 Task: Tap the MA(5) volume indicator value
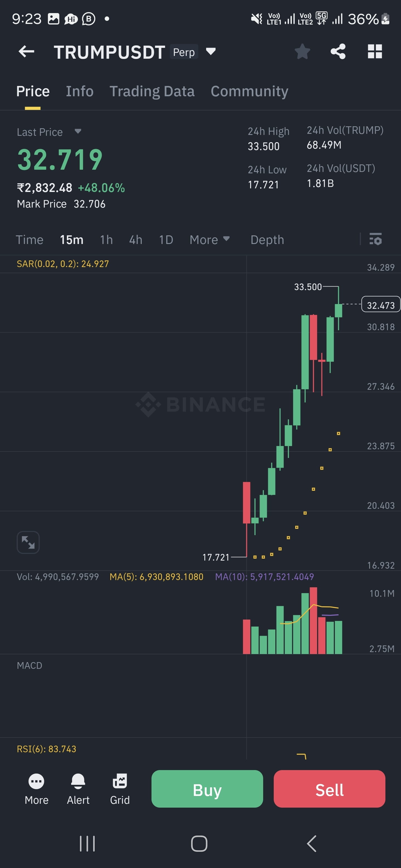coord(157,576)
